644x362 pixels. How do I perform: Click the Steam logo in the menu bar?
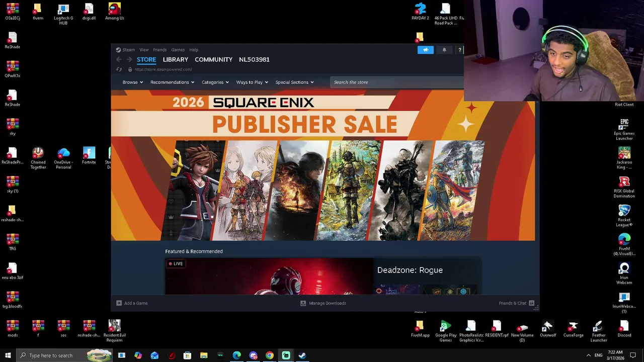tap(118, 50)
